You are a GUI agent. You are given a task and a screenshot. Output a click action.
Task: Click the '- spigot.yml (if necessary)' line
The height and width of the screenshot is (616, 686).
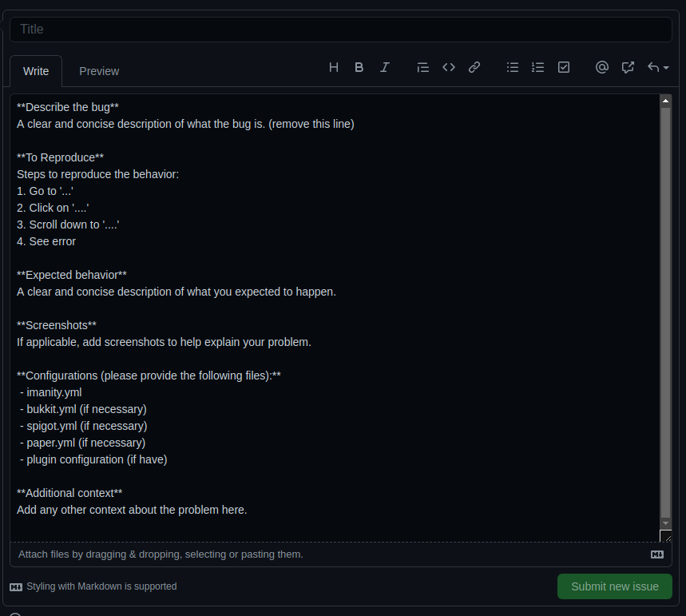tap(84, 426)
